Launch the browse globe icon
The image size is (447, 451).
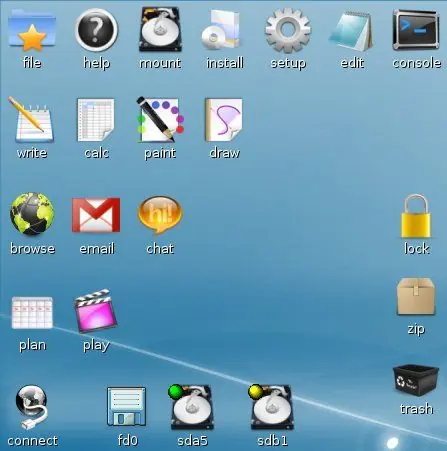click(32, 214)
